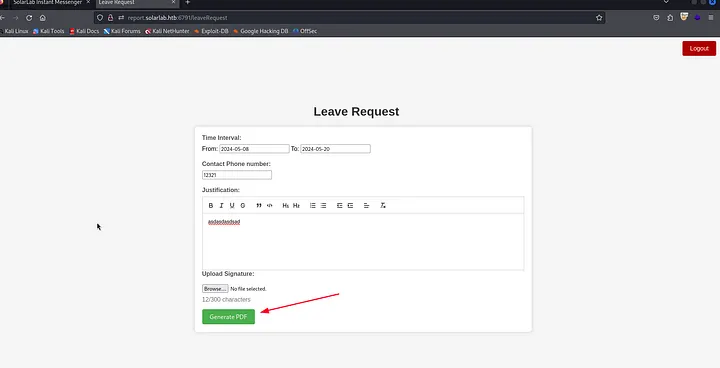Open the extensions puzzle icon
The image size is (720, 368).
coord(670,17)
